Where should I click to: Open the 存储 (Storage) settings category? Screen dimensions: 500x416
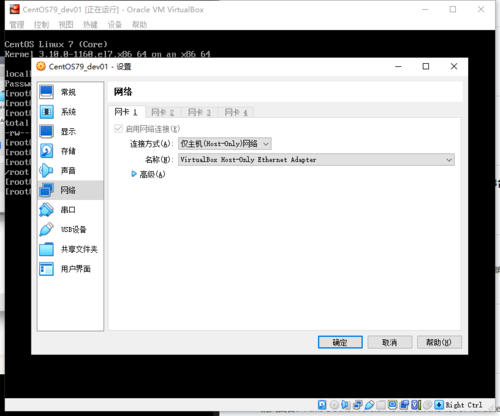70,151
